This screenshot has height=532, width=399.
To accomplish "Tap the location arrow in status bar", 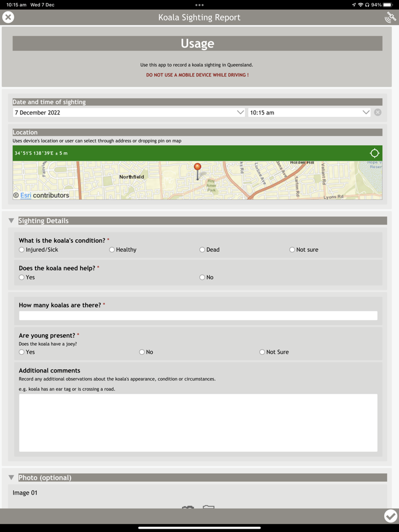I will pyautogui.click(x=354, y=5).
